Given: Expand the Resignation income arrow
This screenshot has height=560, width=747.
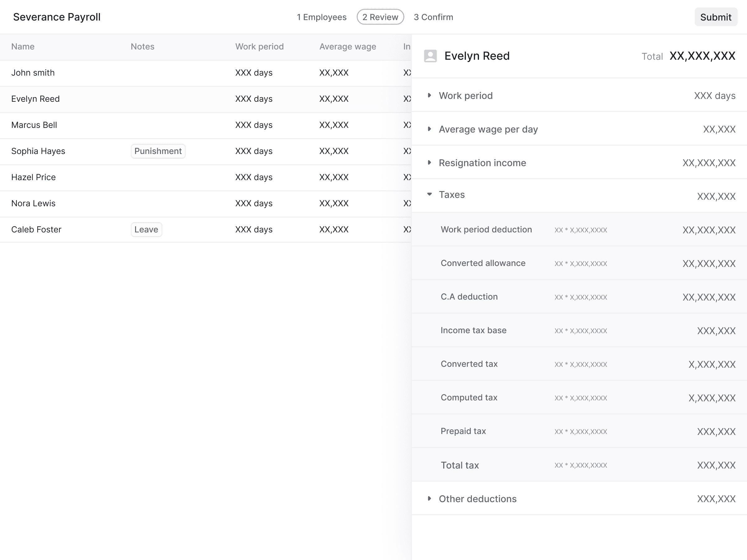Looking at the screenshot, I should pos(429,162).
